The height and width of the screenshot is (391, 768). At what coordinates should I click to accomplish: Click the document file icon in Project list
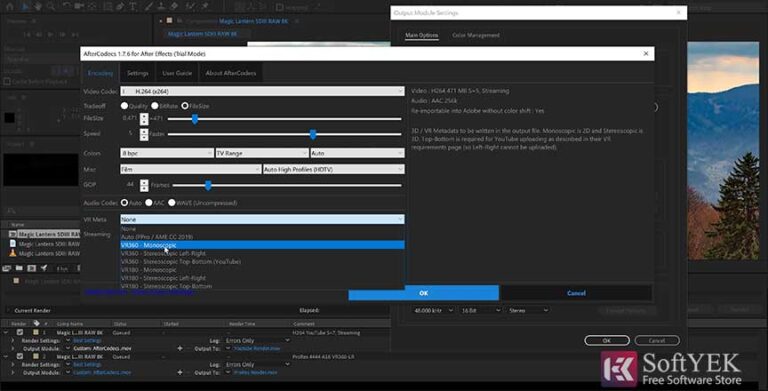(x=13, y=244)
